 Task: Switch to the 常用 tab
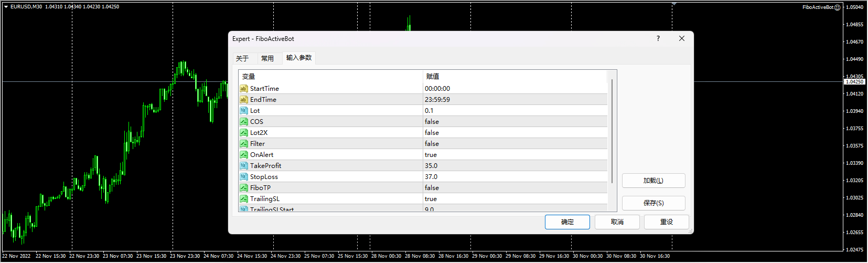click(x=267, y=58)
